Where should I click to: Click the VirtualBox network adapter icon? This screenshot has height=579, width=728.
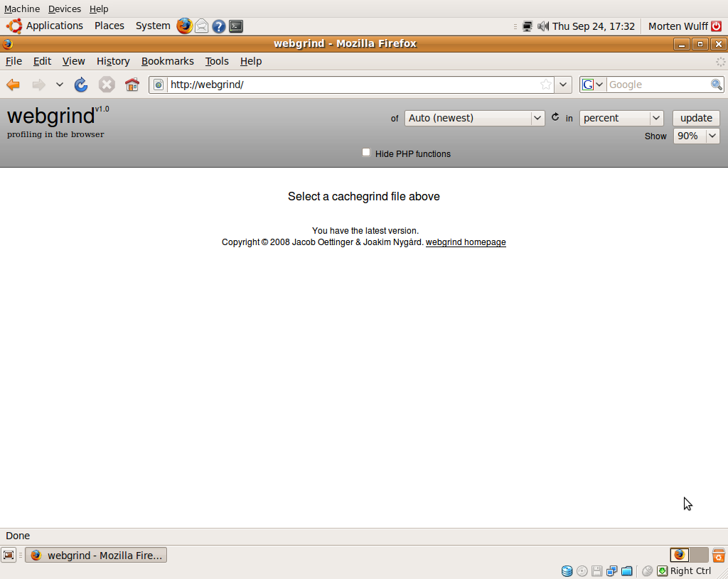(x=612, y=571)
